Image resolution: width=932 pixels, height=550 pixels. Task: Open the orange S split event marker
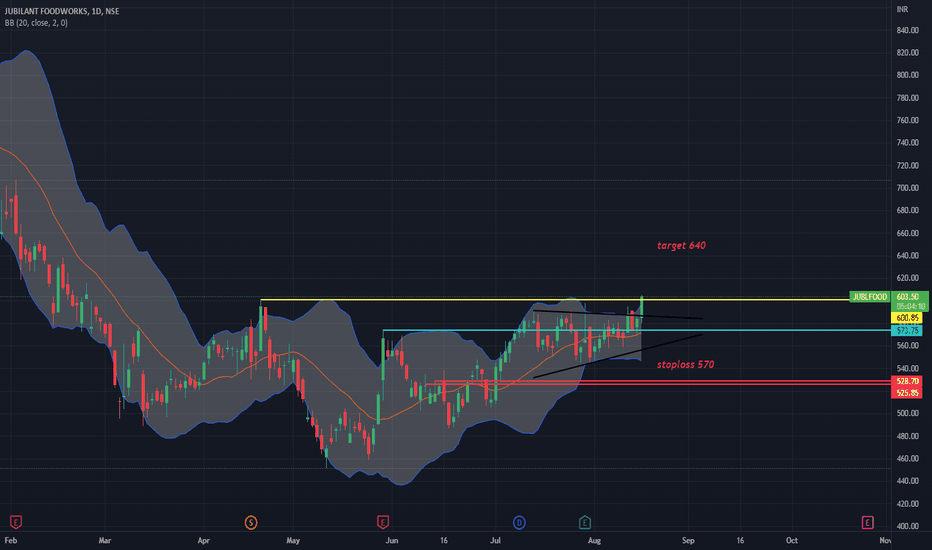pyautogui.click(x=251, y=523)
